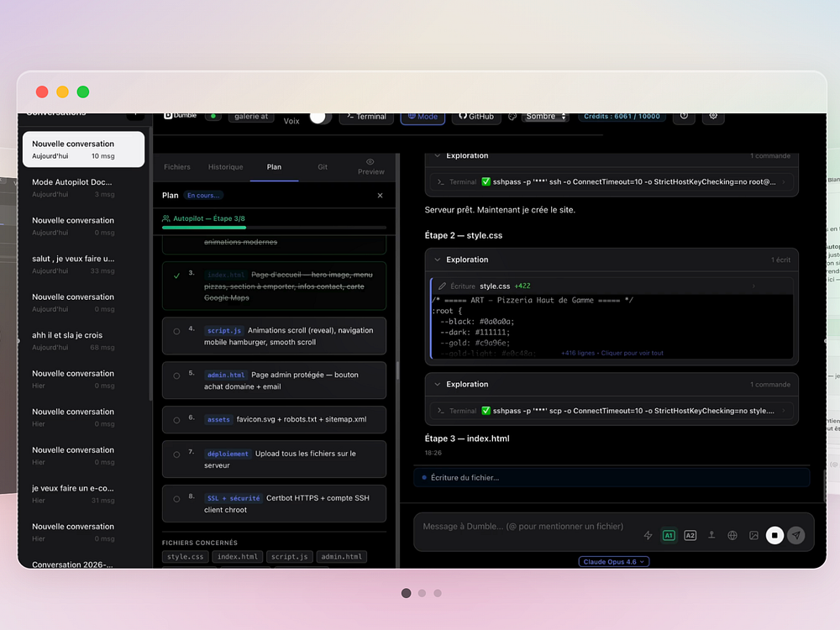Image resolution: width=840 pixels, height=630 pixels.
Task: Click the admin.html file chip
Action: 341,557
